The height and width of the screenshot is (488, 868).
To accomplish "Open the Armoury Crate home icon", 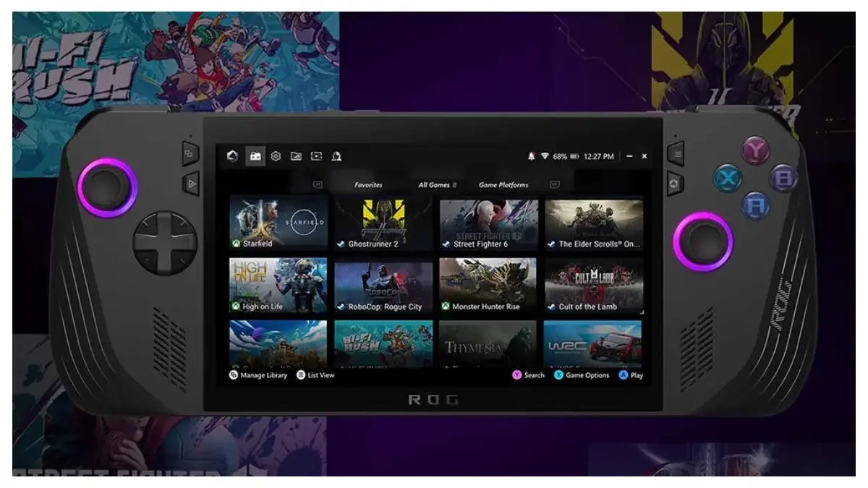I will click(232, 156).
